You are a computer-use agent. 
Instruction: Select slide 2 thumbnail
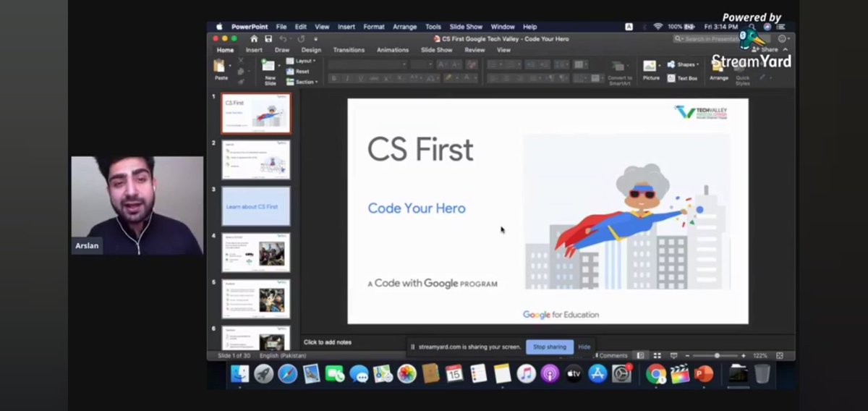256,159
